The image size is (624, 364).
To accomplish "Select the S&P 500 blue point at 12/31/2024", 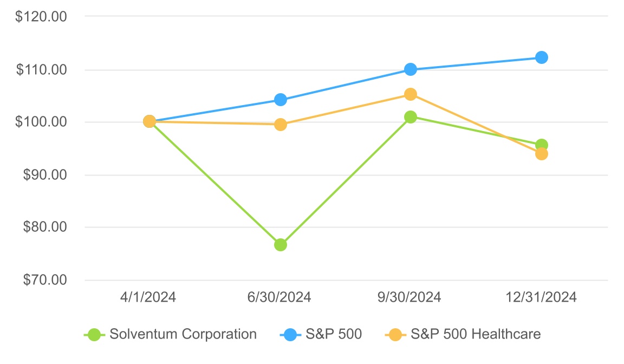I will coord(541,57).
